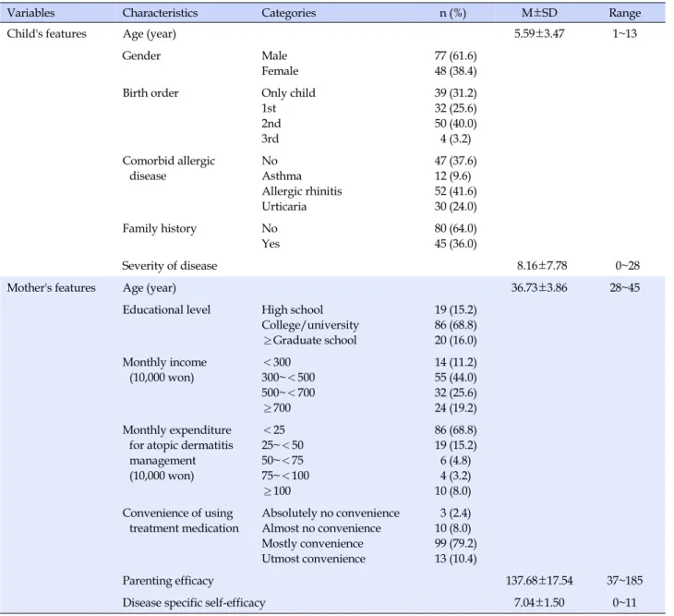Click the 'M±SD' column header

539,12
